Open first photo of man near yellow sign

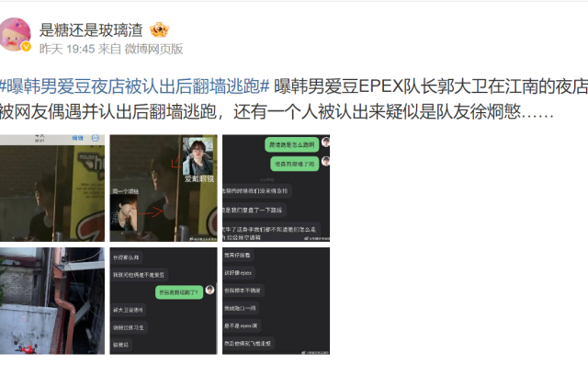[52, 188]
